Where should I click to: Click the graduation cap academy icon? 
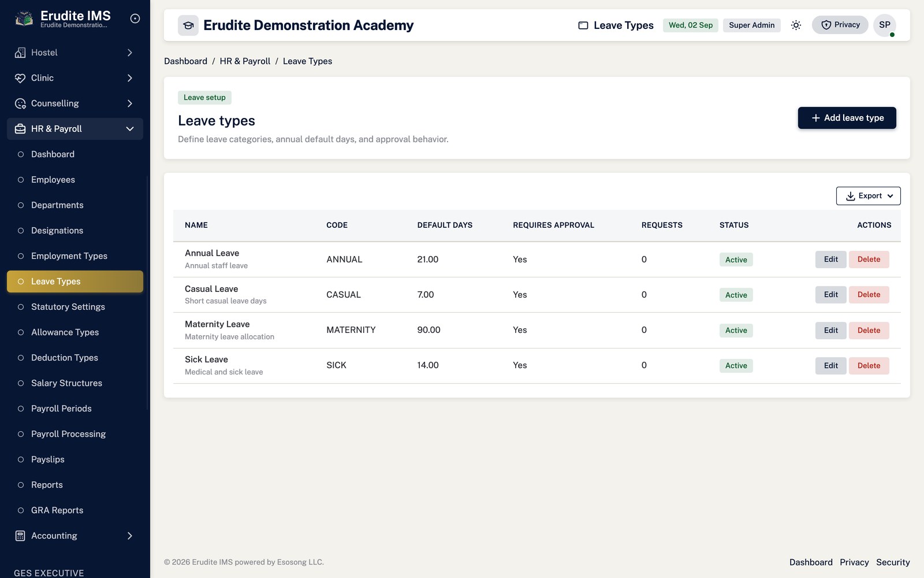[x=188, y=25]
